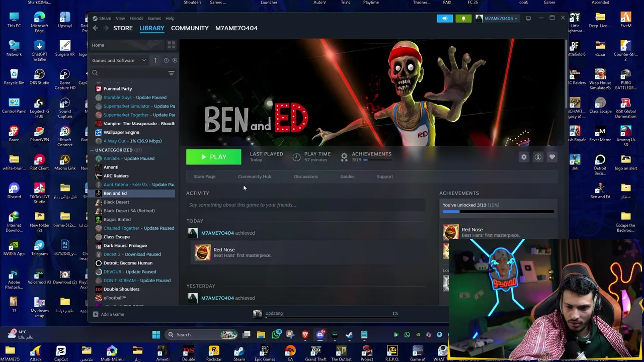Switch to the COMMUNITY tab
The width and height of the screenshot is (644, 362).
pos(190,28)
